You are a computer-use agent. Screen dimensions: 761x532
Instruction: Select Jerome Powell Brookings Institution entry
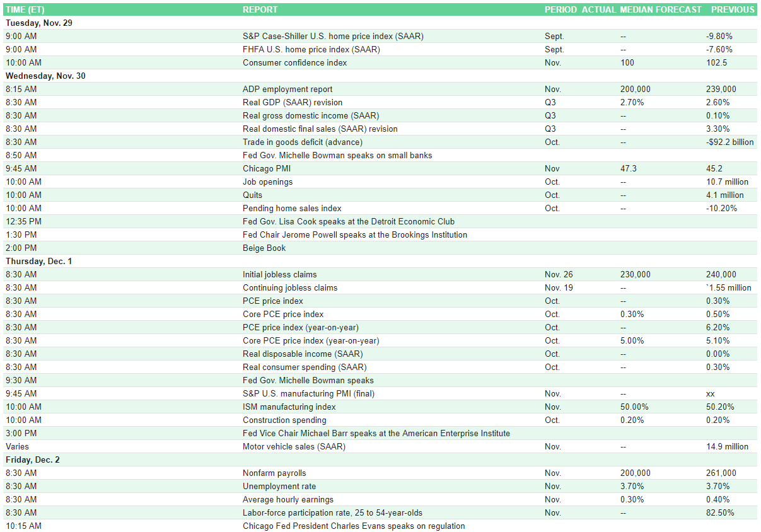[x=355, y=234]
